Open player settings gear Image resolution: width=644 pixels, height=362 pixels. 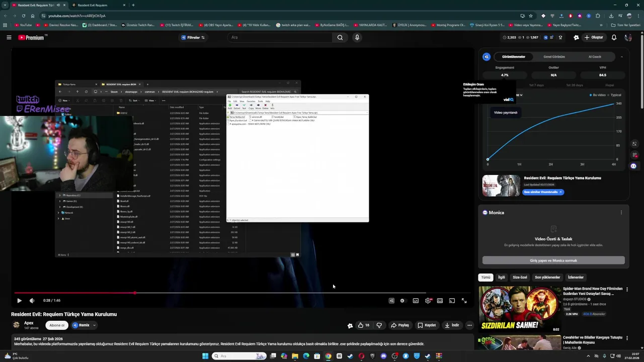428,301
